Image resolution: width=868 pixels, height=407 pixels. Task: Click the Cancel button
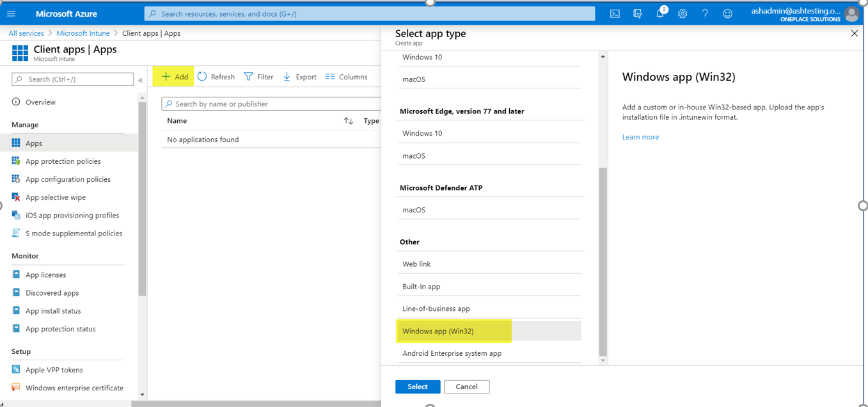click(466, 387)
